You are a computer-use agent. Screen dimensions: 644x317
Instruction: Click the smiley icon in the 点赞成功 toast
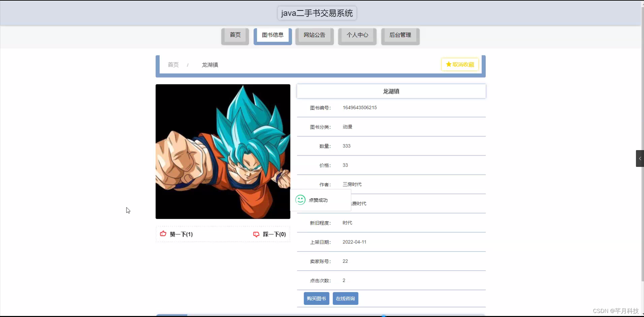pos(300,200)
